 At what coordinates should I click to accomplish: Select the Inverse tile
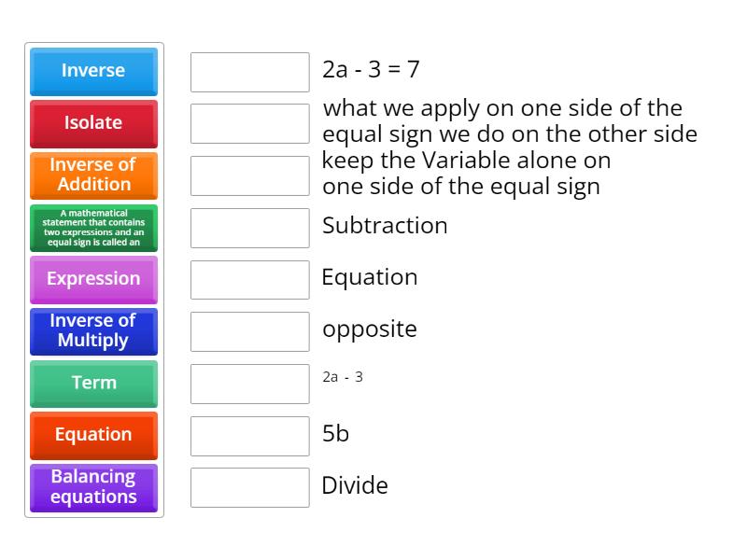93,71
